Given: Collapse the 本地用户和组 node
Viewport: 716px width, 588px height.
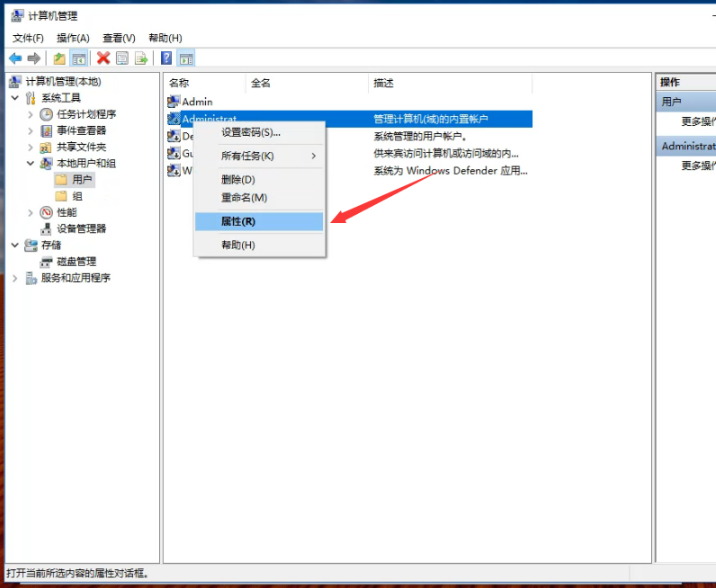Looking at the screenshot, I should click(31, 163).
